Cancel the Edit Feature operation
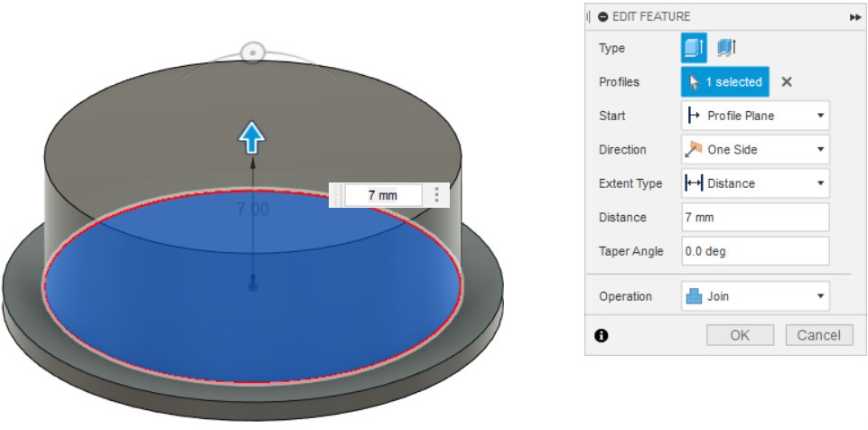This screenshot has height=430, width=868. click(x=819, y=335)
